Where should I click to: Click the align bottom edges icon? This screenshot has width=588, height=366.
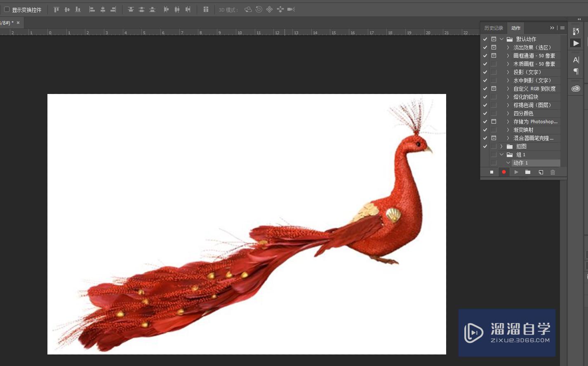78,9
